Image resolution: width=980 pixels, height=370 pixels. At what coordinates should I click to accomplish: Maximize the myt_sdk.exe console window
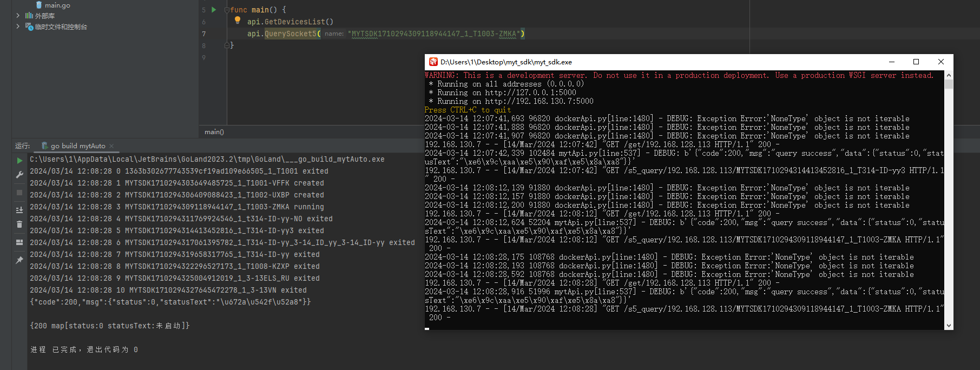tap(916, 62)
